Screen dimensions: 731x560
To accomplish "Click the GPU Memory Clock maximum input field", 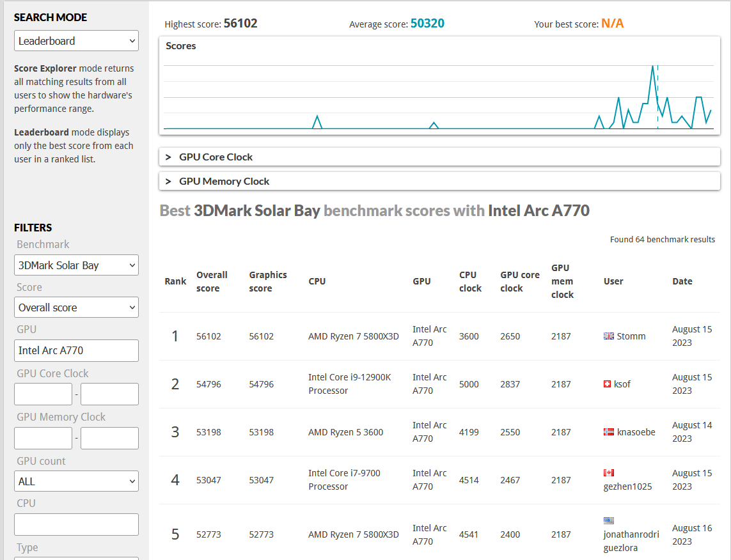I will tap(109, 439).
